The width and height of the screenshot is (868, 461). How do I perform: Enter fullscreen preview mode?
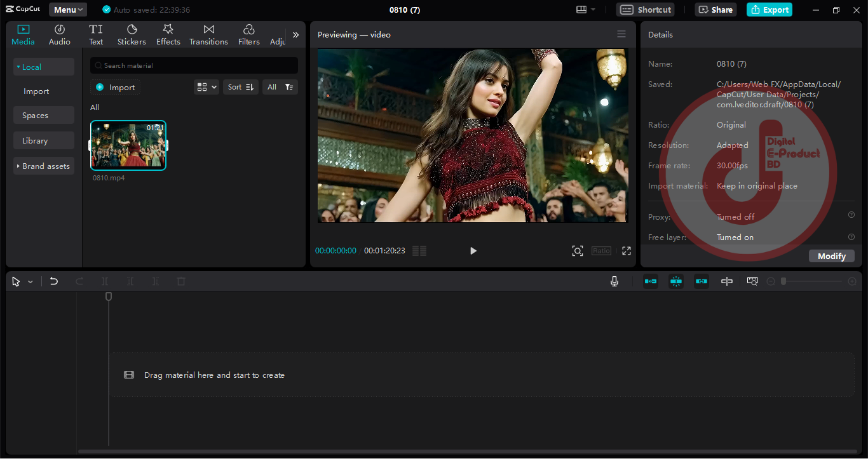[627, 251]
